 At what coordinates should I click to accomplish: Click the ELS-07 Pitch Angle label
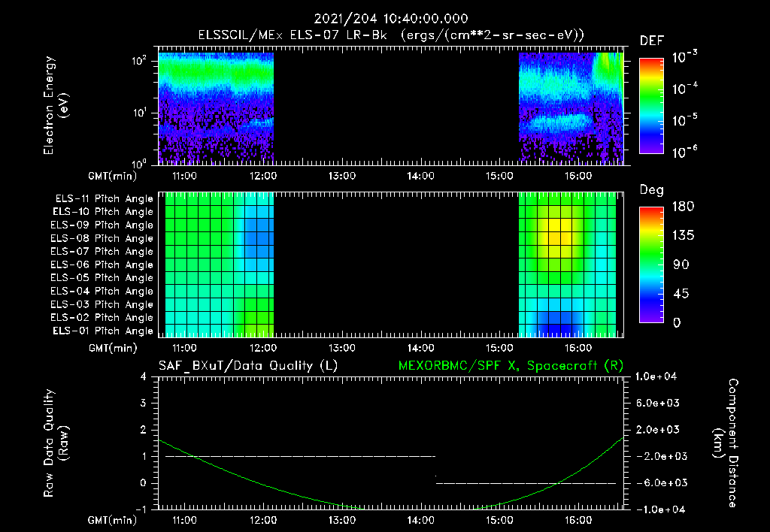click(x=102, y=251)
